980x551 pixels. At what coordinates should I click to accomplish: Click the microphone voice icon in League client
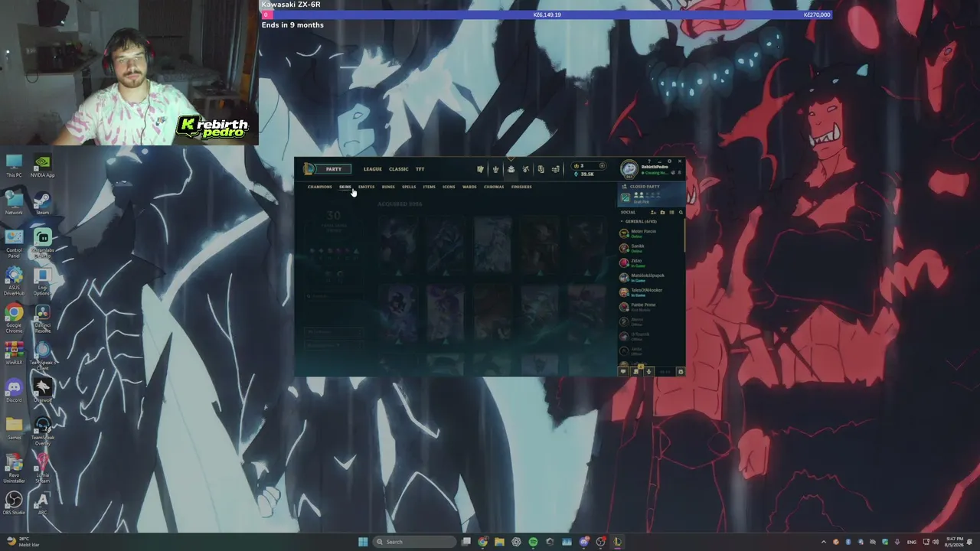(648, 371)
